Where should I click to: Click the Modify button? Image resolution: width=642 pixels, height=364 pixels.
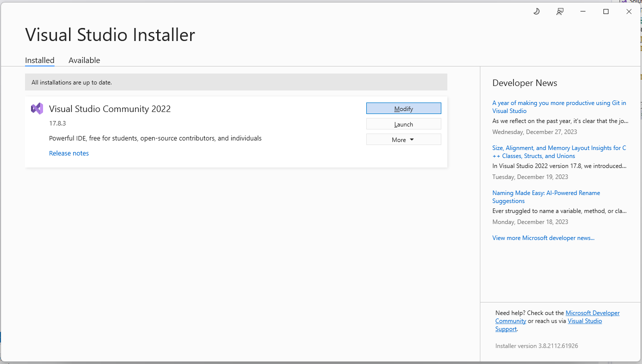(403, 108)
